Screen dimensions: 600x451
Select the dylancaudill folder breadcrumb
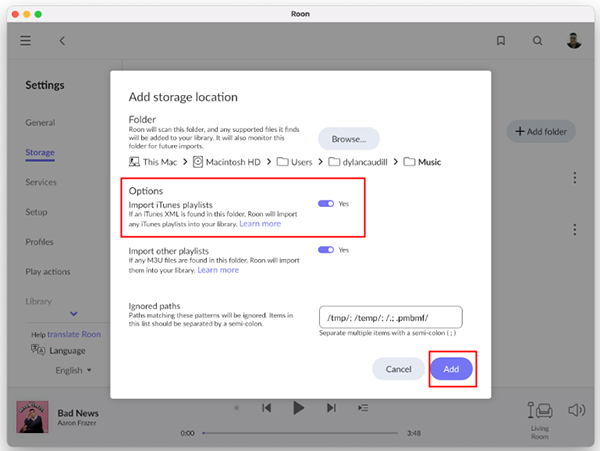click(x=358, y=162)
